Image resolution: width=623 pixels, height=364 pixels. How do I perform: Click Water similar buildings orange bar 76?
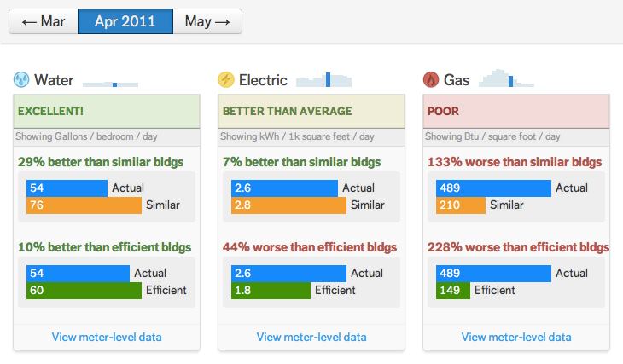click(84, 205)
